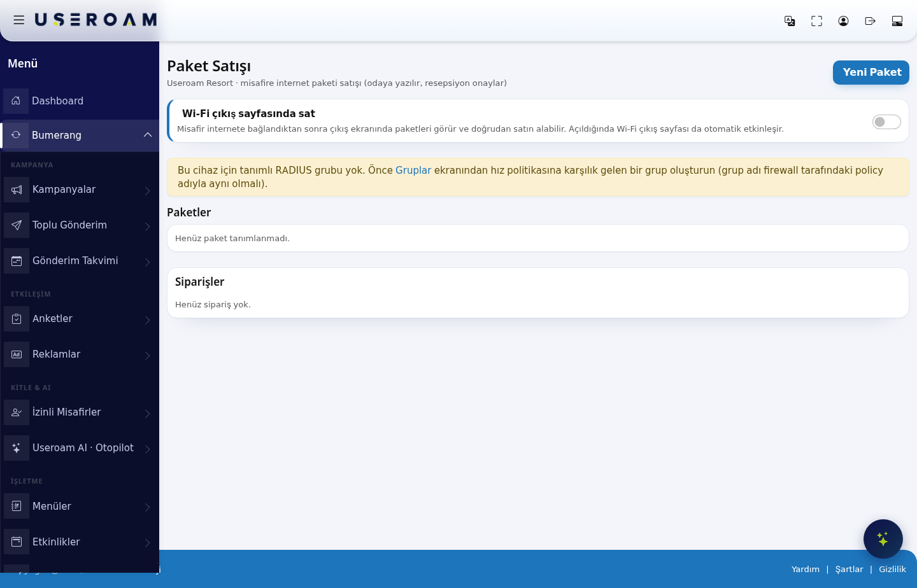Enable the Wi-Fi çıkış sayfasında sat toggle
This screenshot has width=917, height=588.
(886, 122)
